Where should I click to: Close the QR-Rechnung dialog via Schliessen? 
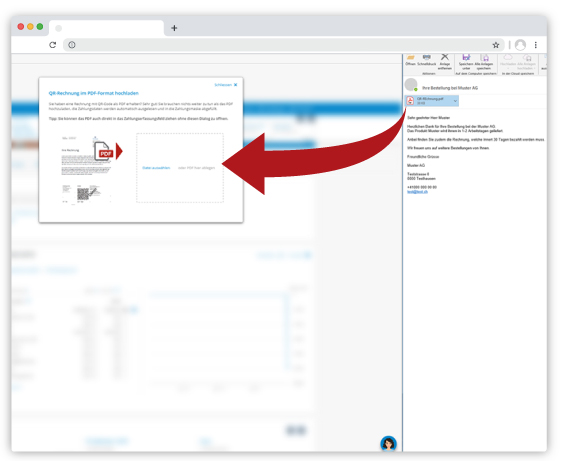(x=226, y=85)
